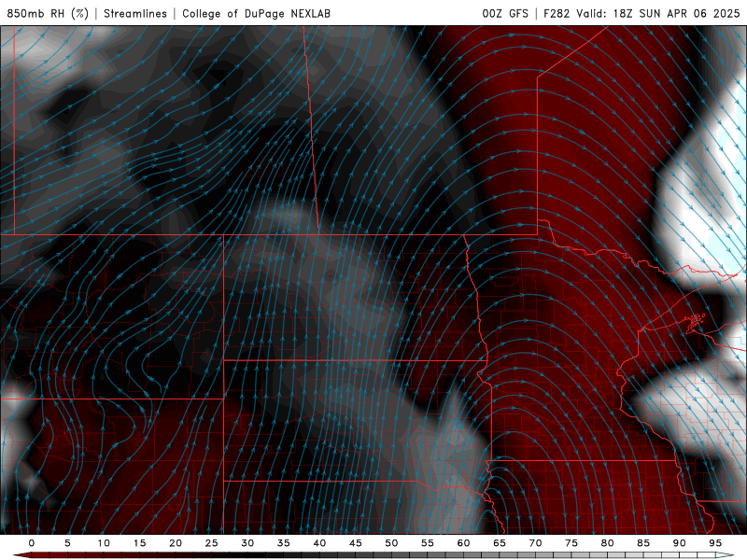Click the colorbar value label 50
This screenshot has width=747, height=560.
pyautogui.click(x=391, y=543)
